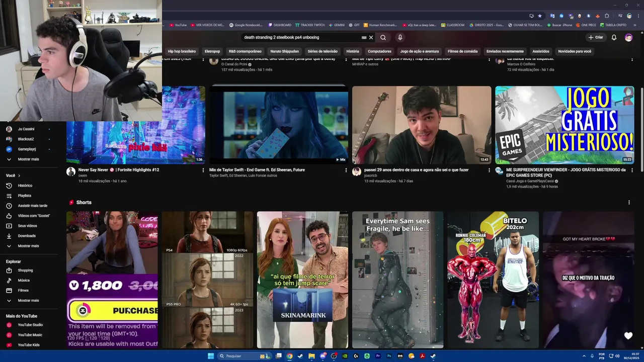Select the R&B contemporâneo filter chip
The width and height of the screenshot is (644, 362).
click(x=245, y=51)
